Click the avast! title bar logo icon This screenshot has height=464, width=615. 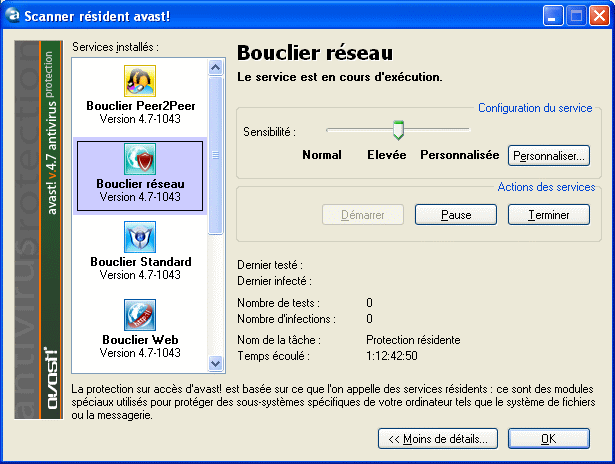(13, 15)
